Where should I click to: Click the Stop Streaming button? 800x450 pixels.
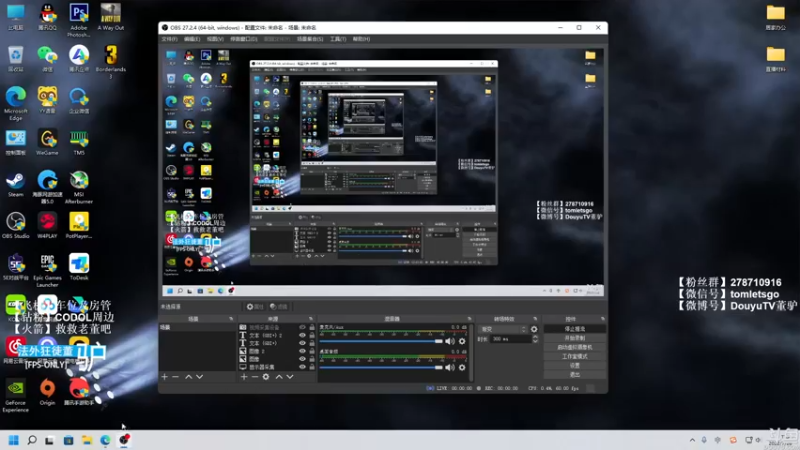click(574, 329)
